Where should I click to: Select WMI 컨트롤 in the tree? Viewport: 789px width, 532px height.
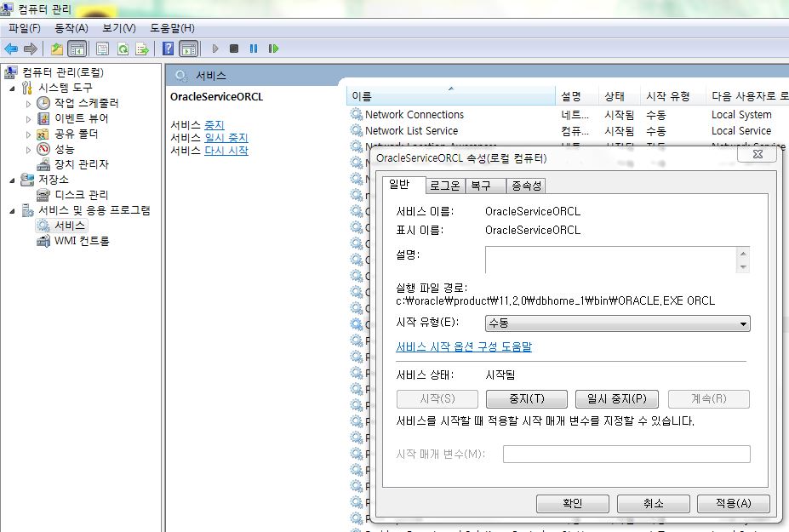pos(82,241)
